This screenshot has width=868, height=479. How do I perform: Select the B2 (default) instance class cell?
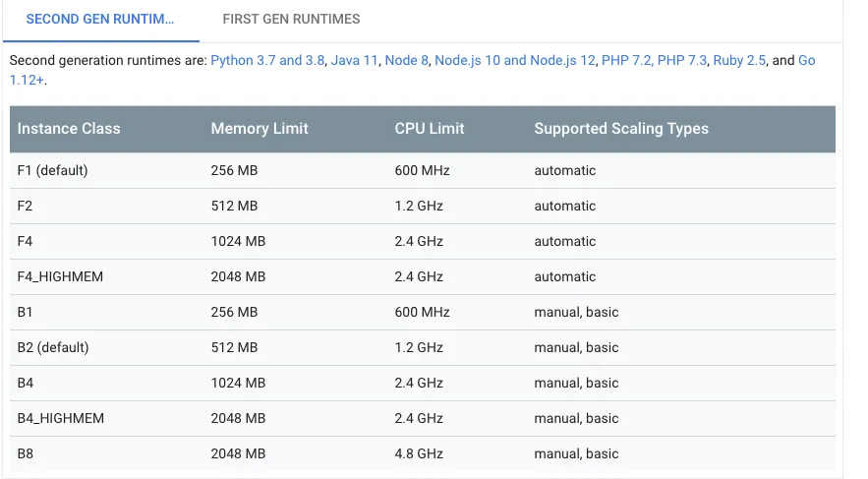(53, 347)
